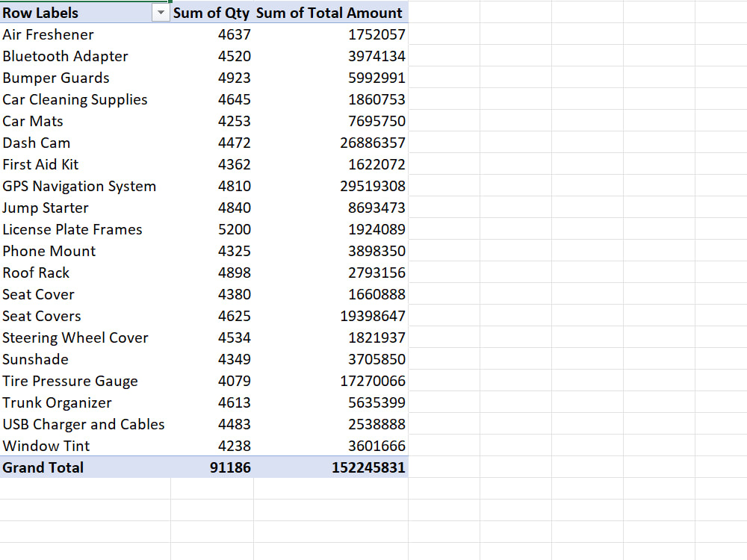Select the GPS Navigation System row label
This screenshot has height=560, width=747.
79,186
